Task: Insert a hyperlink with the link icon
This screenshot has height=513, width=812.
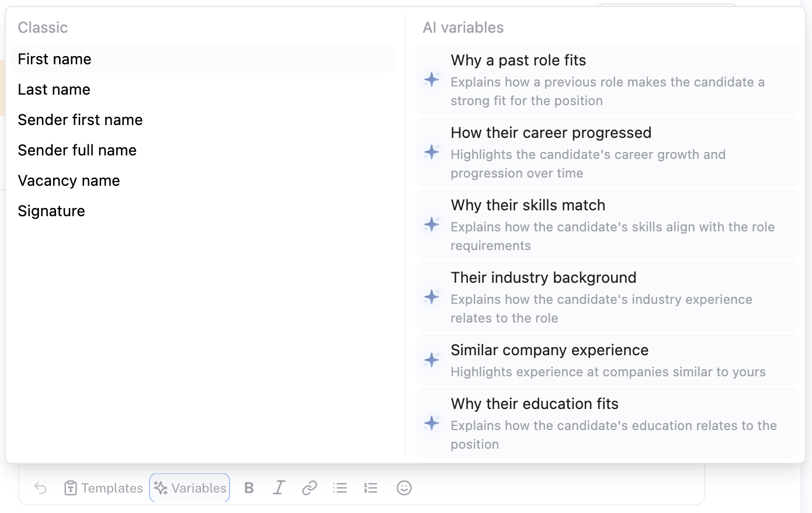Action: [x=310, y=488]
